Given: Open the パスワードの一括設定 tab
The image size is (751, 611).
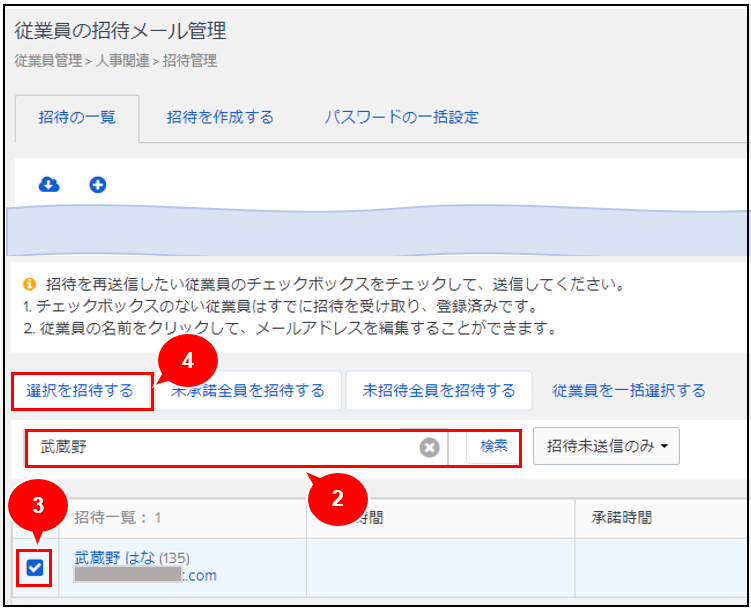Looking at the screenshot, I should 401,117.
